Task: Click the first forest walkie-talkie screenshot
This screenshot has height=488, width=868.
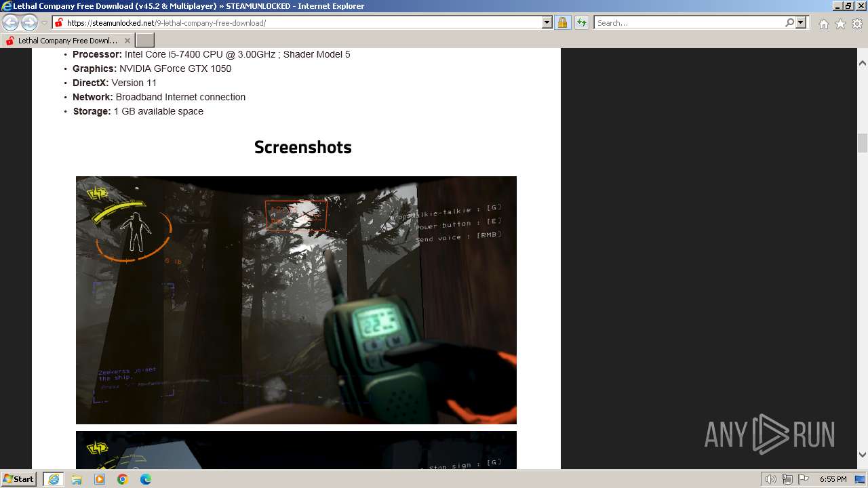Action: point(296,300)
